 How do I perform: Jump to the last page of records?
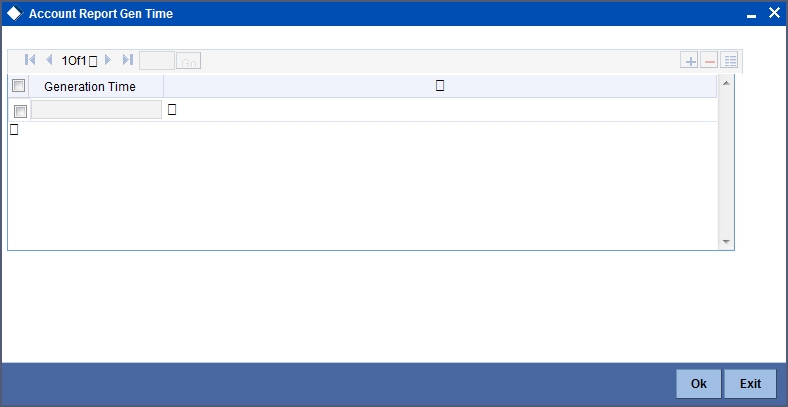(128, 60)
